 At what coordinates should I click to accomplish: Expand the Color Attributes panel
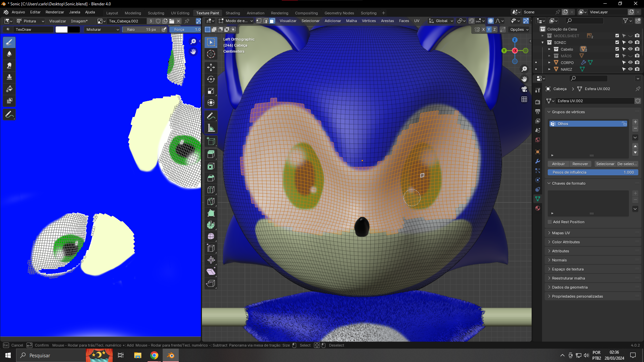[566, 242]
